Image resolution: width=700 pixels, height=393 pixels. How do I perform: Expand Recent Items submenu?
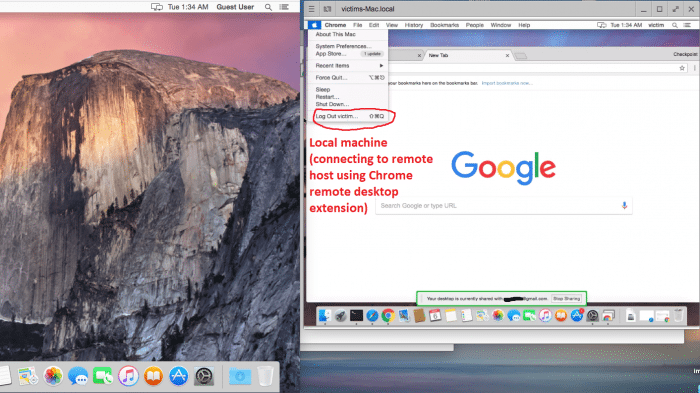(x=348, y=66)
